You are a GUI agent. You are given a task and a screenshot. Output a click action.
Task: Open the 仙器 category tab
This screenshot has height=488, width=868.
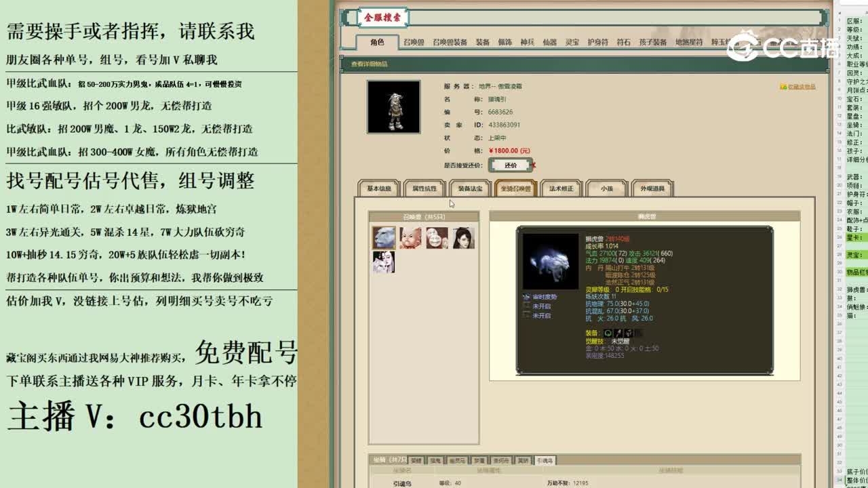tap(550, 42)
